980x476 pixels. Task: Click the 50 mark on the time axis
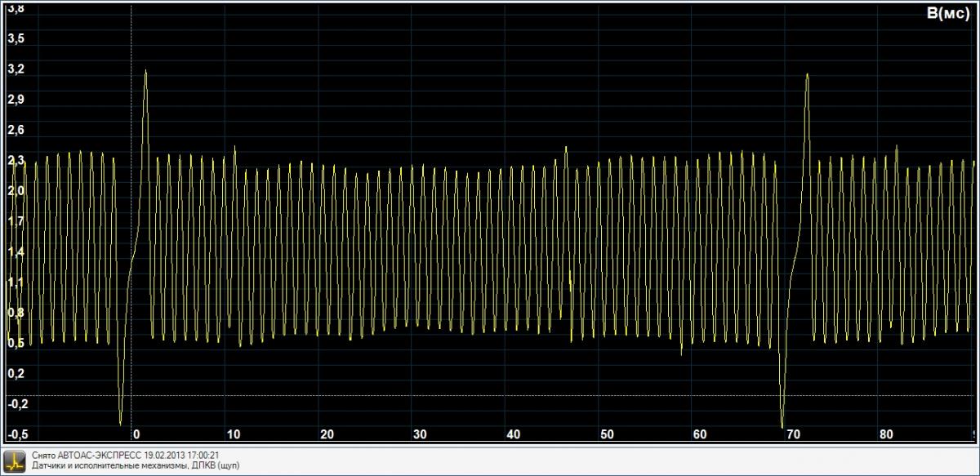[x=606, y=434]
